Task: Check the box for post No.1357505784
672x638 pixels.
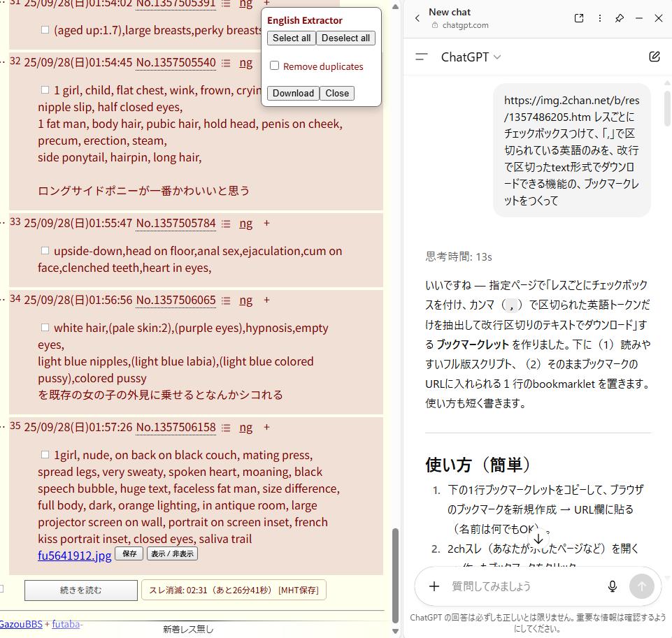Action: 45,250
